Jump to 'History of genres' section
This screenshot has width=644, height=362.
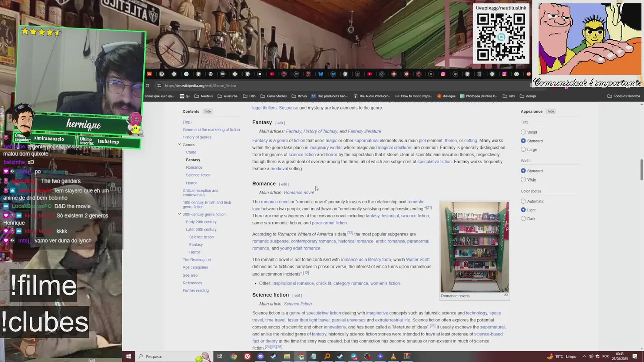pyautogui.click(x=197, y=137)
